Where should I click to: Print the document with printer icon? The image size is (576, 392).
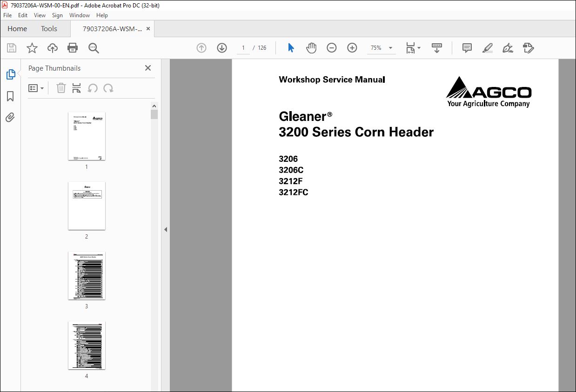(73, 48)
